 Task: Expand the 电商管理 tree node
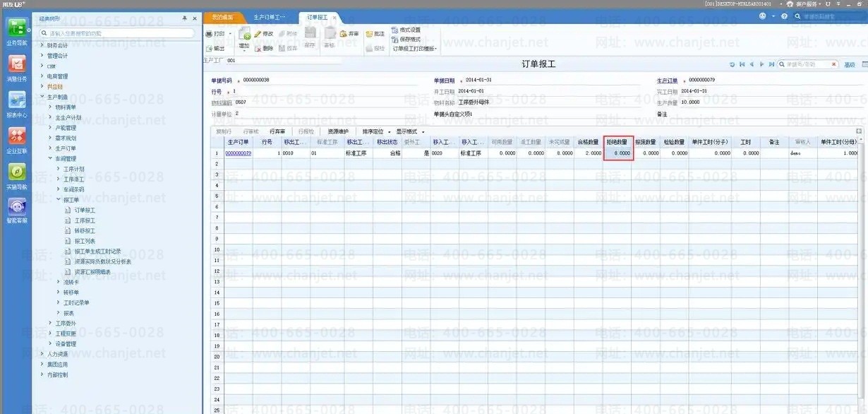tap(42, 76)
